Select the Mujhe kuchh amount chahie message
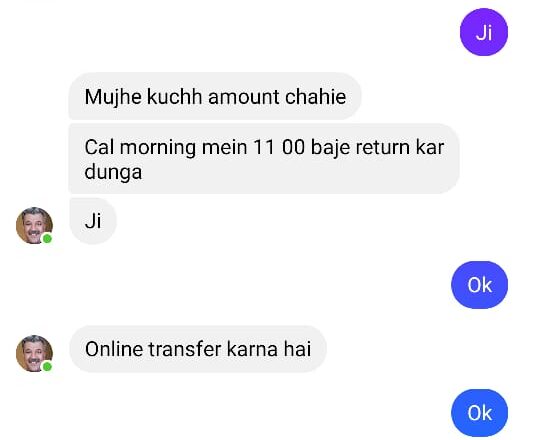Image resolution: width=540 pixels, height=440 pixels. [215, 96]
